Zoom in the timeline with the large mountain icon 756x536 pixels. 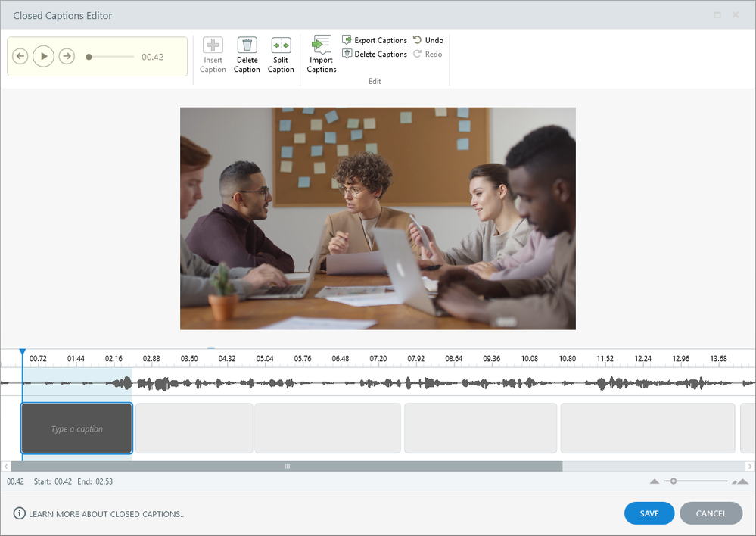[740, 481]
